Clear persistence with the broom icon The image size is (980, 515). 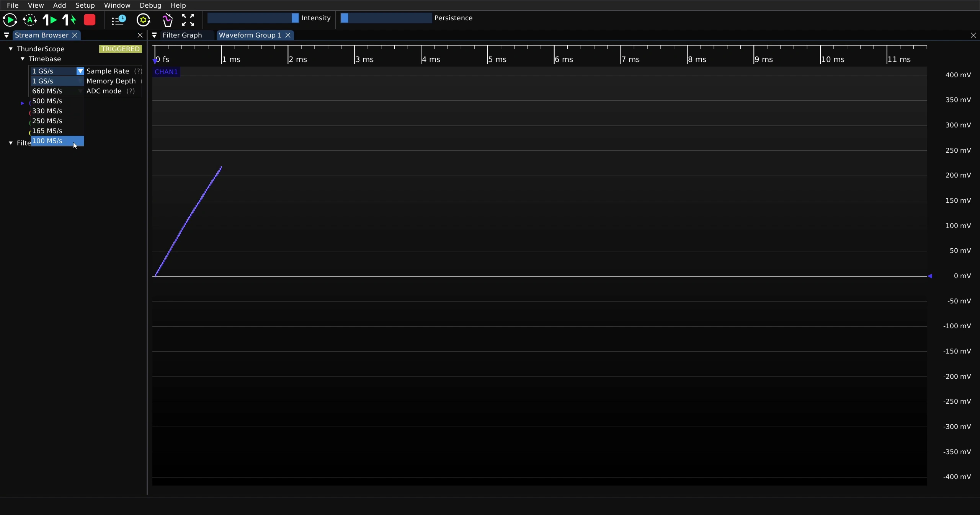point(167,20)
